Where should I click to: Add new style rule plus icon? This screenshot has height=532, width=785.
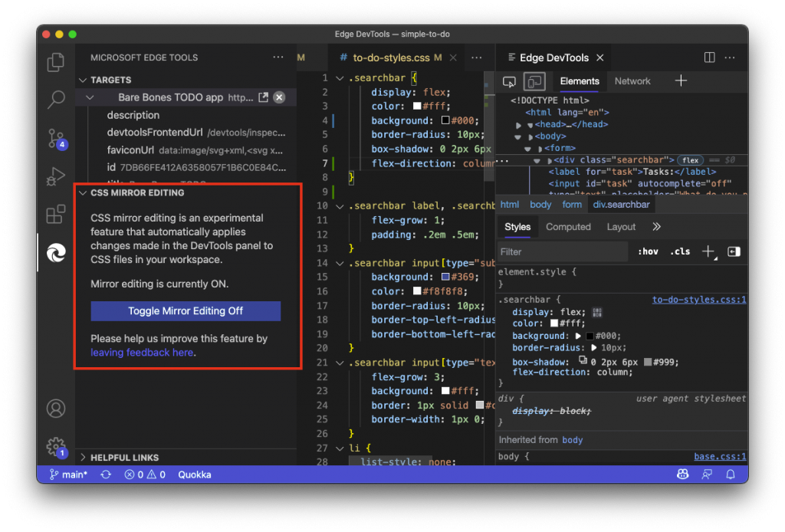tap(709, 251)
